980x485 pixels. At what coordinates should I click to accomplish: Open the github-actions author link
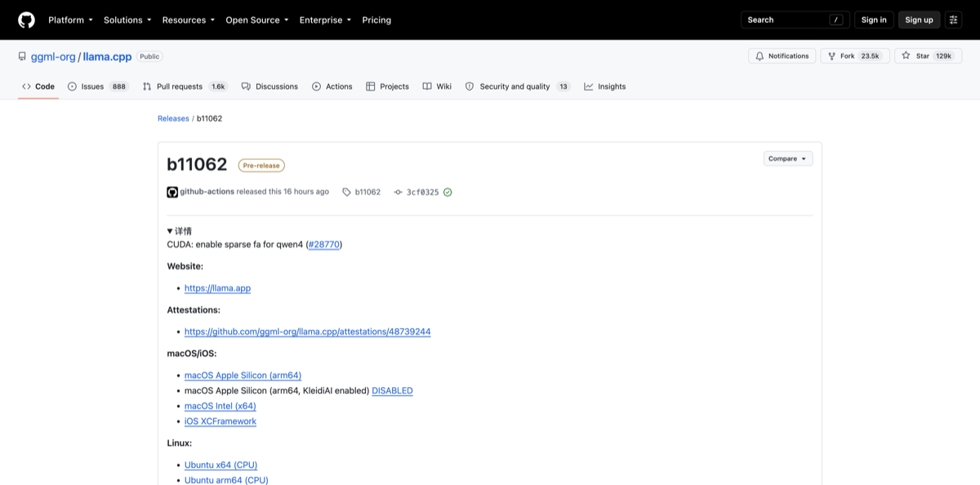tap(207, 192)
